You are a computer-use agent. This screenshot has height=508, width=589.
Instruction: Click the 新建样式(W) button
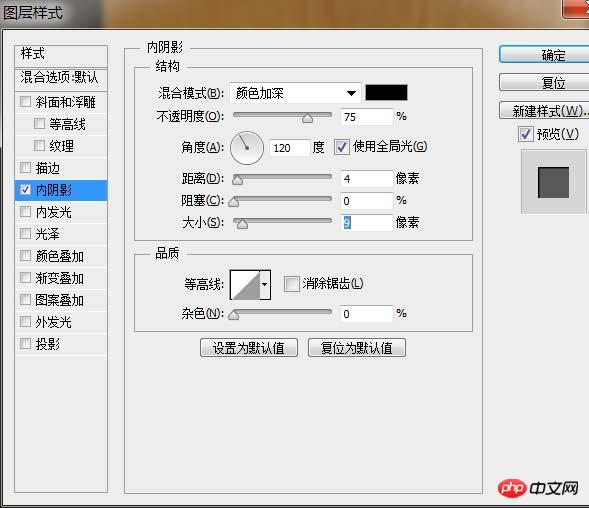click(544, 110)
